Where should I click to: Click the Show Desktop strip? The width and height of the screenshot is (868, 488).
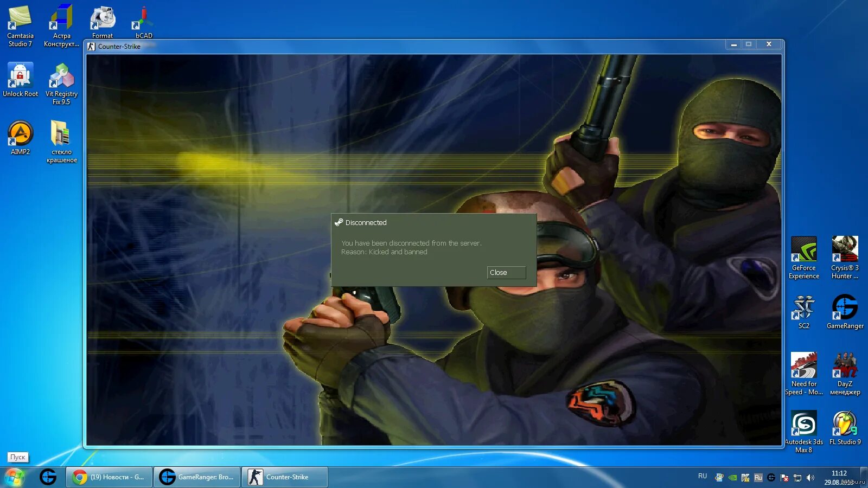864,477
